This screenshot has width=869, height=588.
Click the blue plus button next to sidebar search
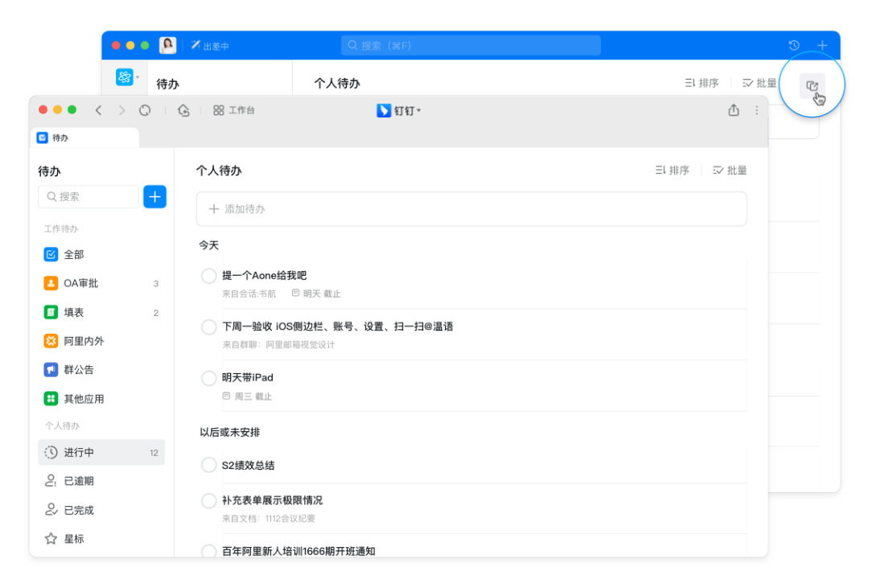(154, 196)
